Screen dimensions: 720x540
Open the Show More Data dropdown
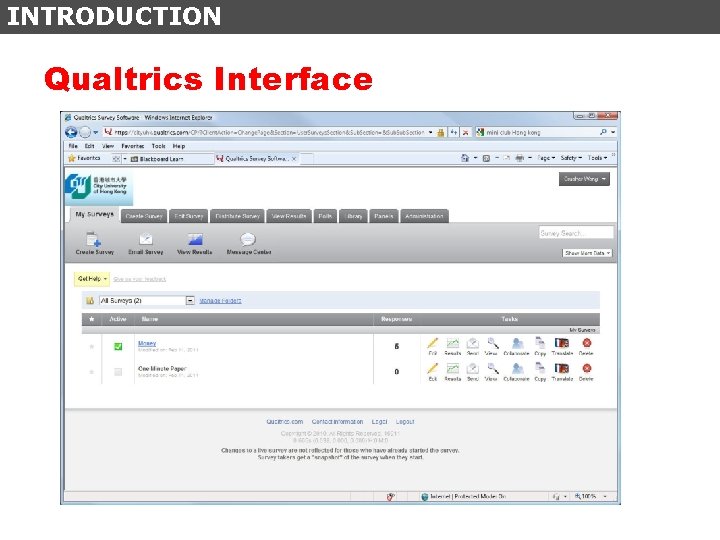click(x=587, y=253)
